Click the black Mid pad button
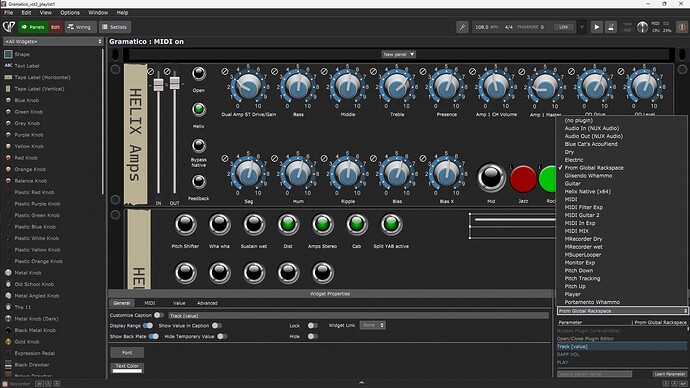The height and width of the screenshot is (388, 690). coord(491,178)
